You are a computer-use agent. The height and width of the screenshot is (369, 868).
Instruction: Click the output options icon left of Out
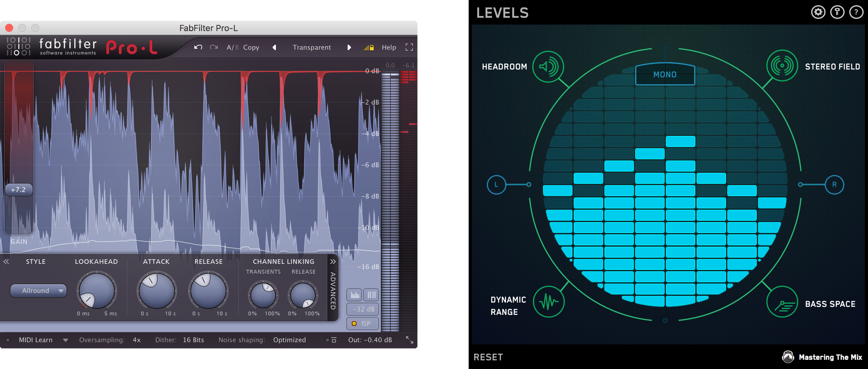[334, 340]
